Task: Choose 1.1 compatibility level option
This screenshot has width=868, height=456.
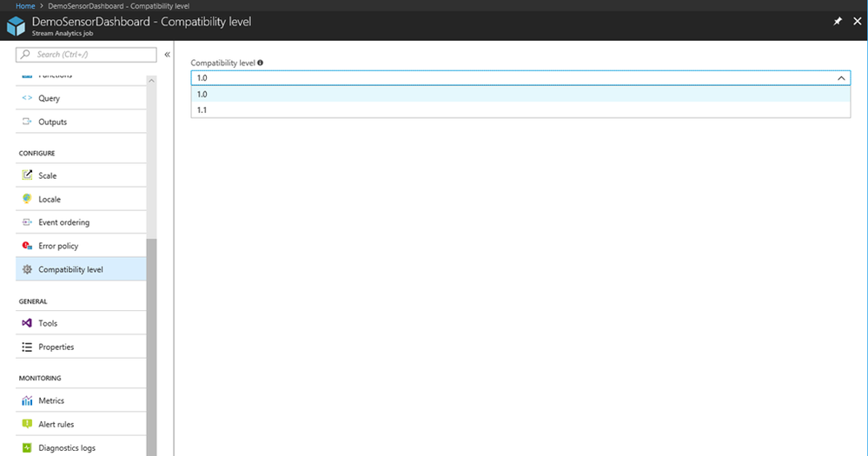Action: pos(520,109)
